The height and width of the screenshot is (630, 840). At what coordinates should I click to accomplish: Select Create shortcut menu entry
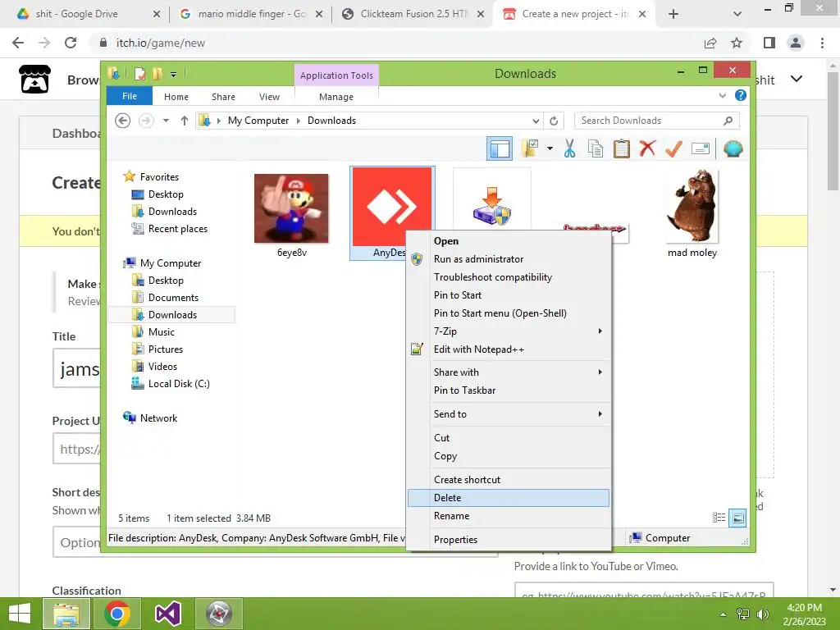click(x=509, y=479)
